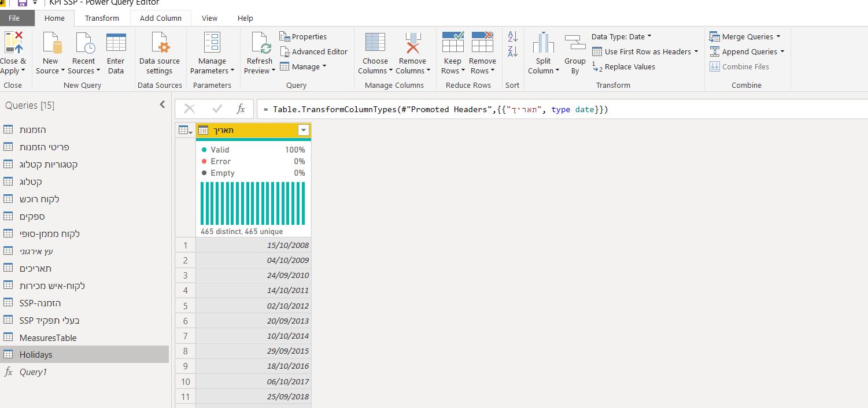Select the עץ אירגוני query

pyautogui.click(x=84, y=251)
